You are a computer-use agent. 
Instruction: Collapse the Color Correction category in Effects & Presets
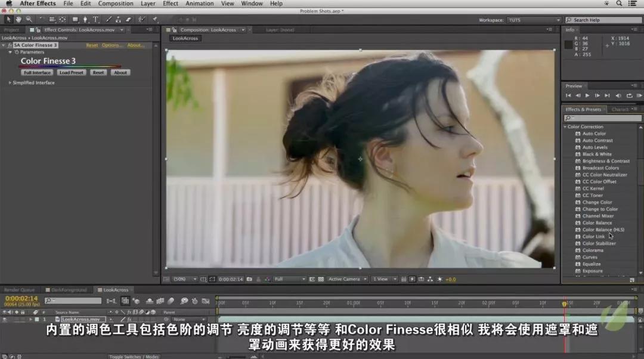click(x=565, y=126)
